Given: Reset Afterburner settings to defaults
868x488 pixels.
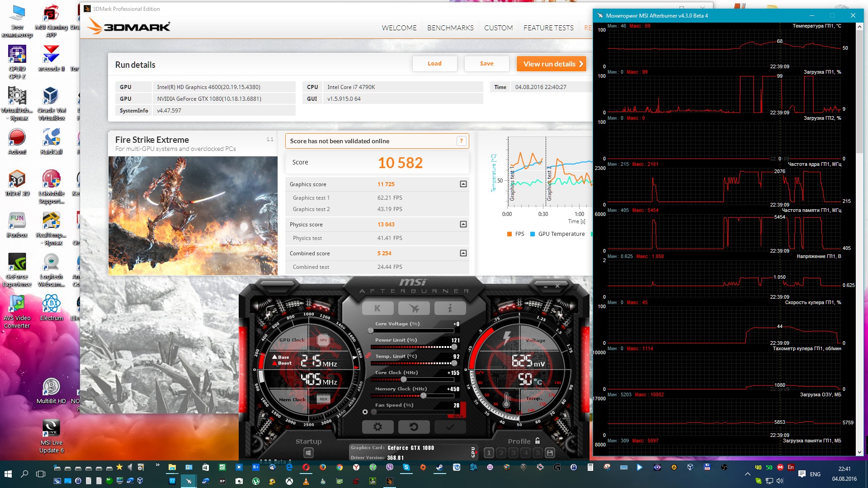Looking at the screenshot, I should click(414, 427).
